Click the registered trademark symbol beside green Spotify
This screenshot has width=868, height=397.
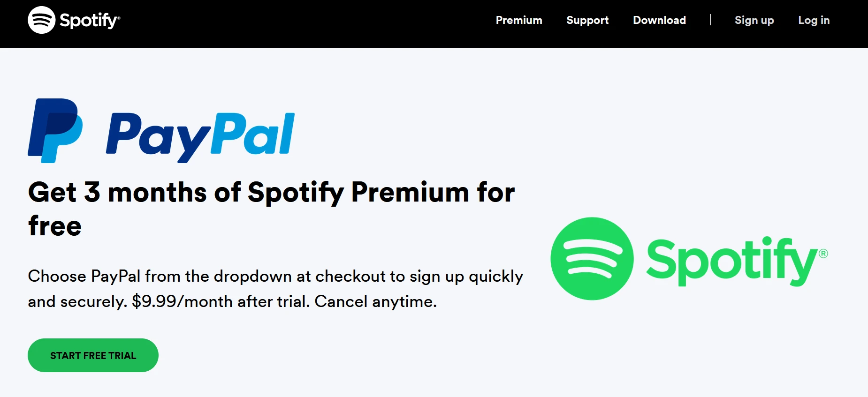click(x=823, y=254)
